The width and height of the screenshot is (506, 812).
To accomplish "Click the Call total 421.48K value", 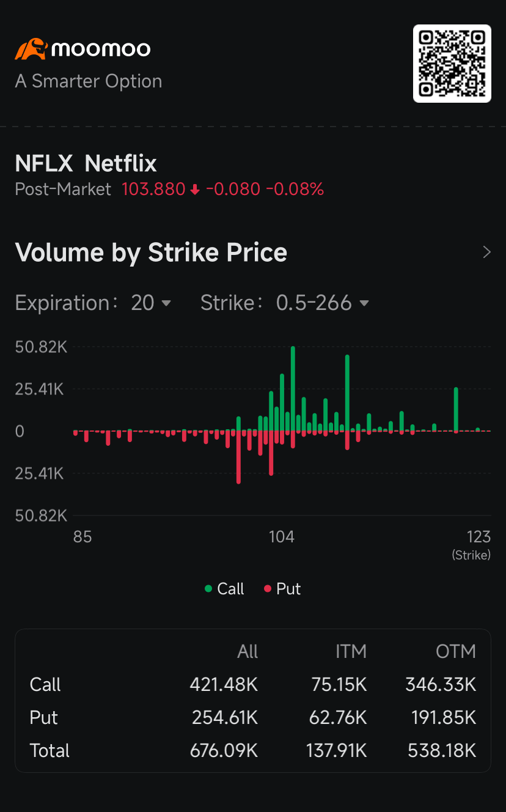I will click(224, 684).
